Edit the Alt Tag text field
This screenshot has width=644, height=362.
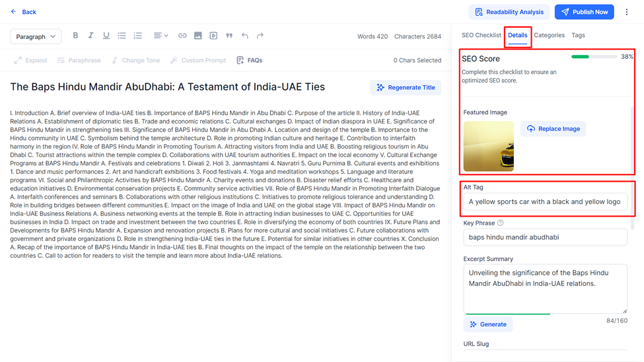[545, 201]
